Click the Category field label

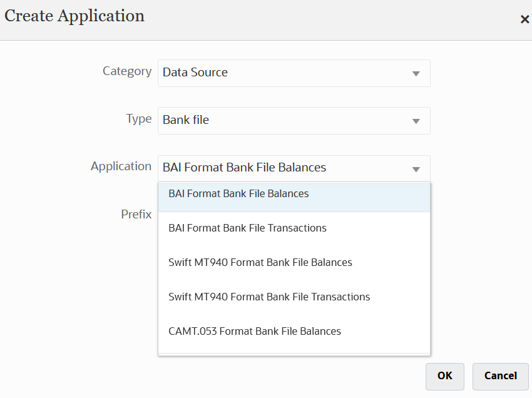tap(127, 71)
